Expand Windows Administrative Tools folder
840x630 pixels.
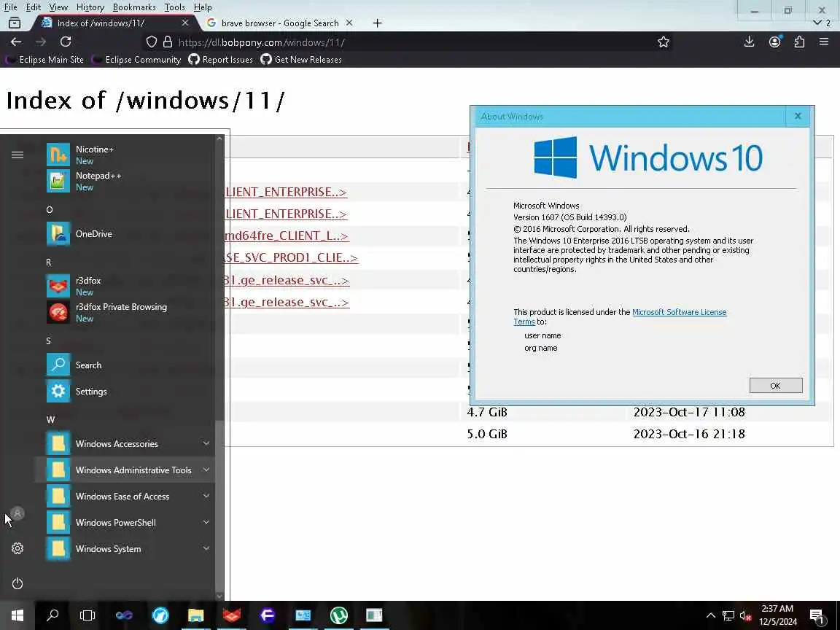pyautogui.click(x=124, y=470)
